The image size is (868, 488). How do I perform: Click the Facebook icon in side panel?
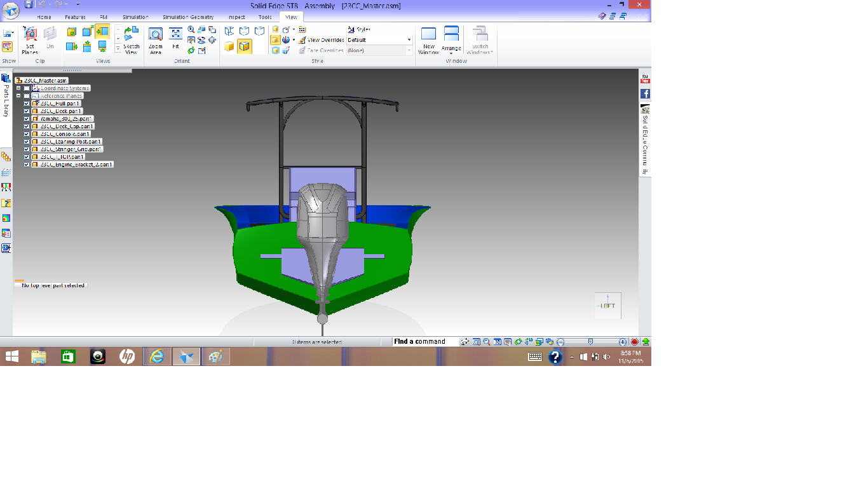(x=645, y=94)
